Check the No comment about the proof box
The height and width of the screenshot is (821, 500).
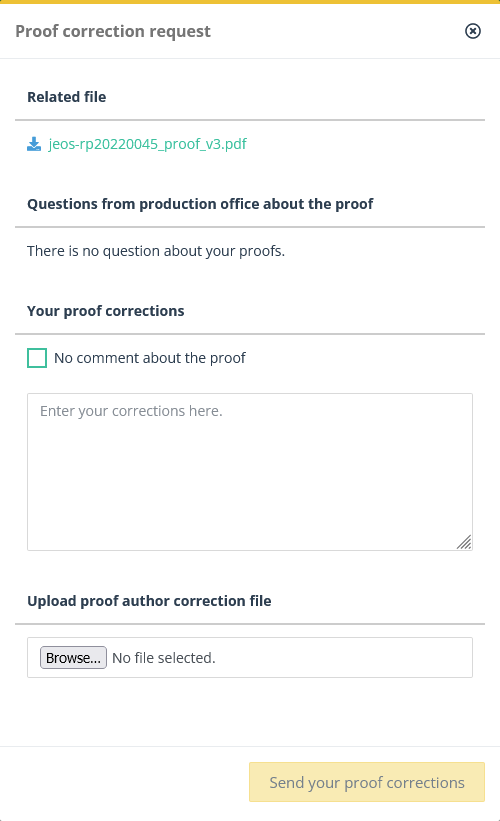[x=37, y=358]
